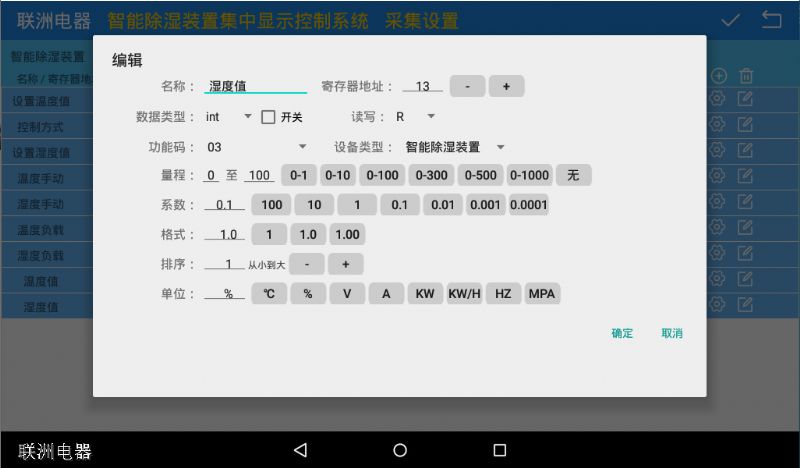800x468 pixels.
Task: Select the 0-1000 range preset
Action: coord(529,176)
